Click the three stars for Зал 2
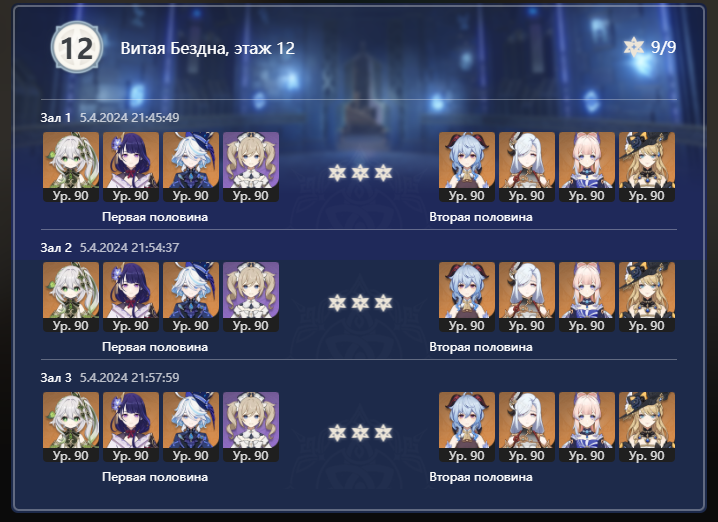Screen dimensions: 718x522 pos(360,303)
